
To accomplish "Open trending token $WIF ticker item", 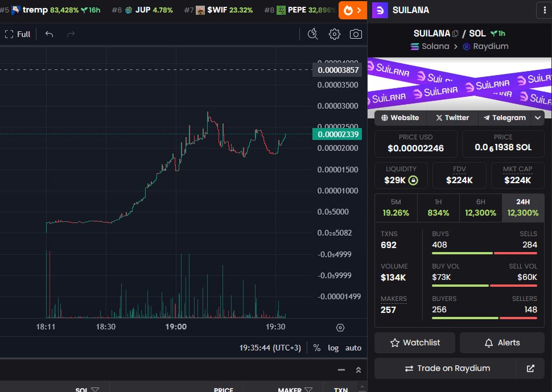I will click(x=219, y=10).
